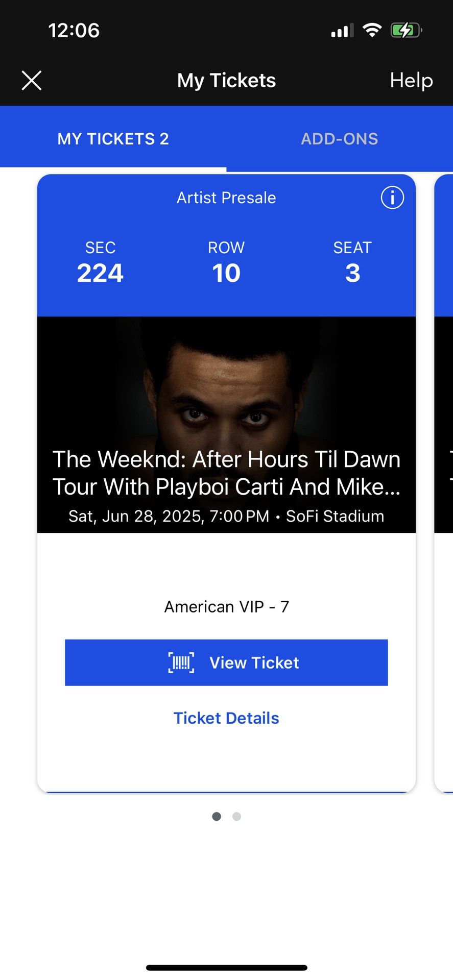Open the Help link

(x=411, y=81)
